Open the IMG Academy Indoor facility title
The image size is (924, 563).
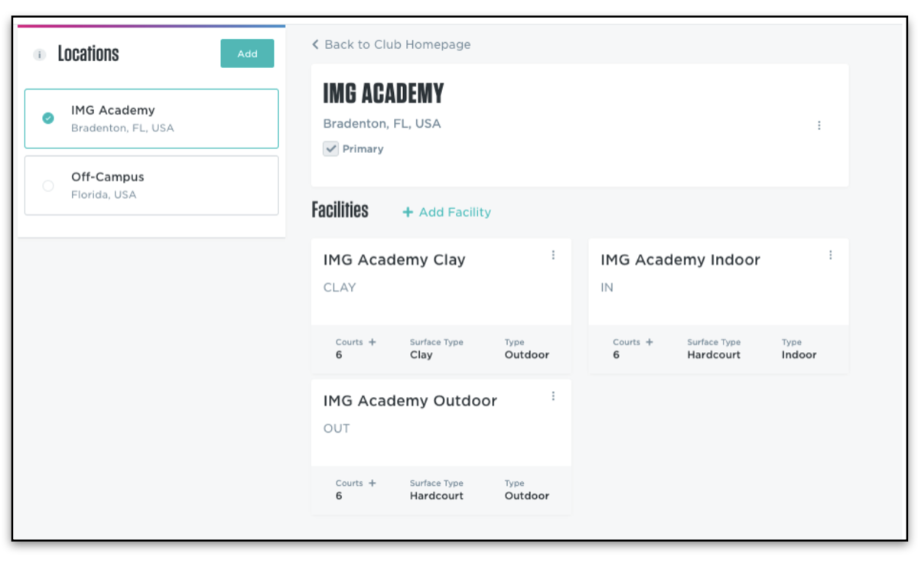pyautogui.click(x=681, y=260)
